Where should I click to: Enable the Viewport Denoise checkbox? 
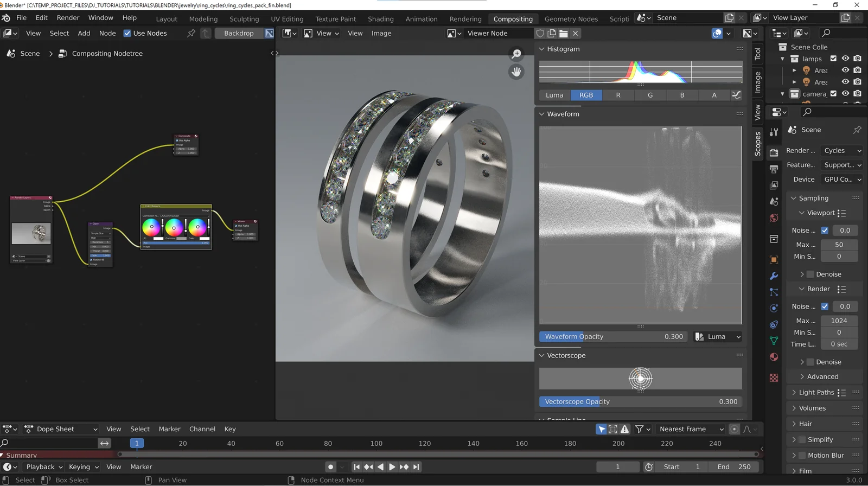(x=810, y=274)
